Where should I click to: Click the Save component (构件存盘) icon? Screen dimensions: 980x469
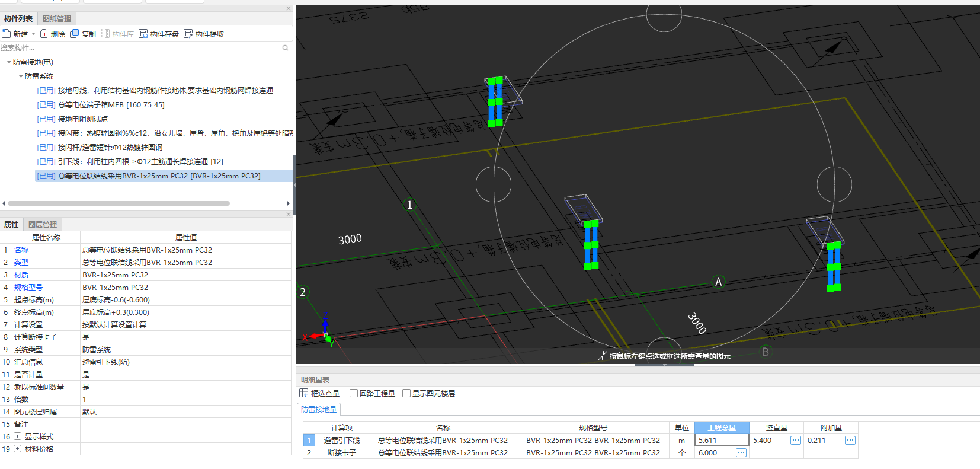coord(143,34)
